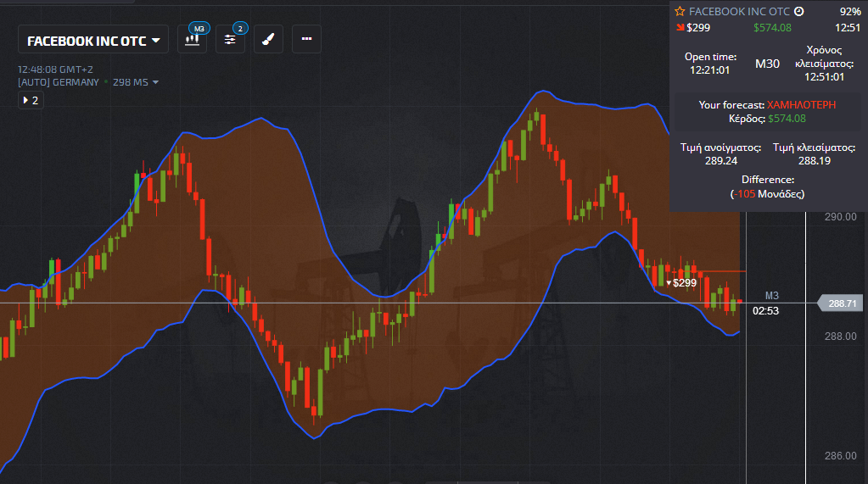Open the FACEBOOK INC OTC asset dropdown
This screenshot has width=868, height=484.
coord(93,40)
